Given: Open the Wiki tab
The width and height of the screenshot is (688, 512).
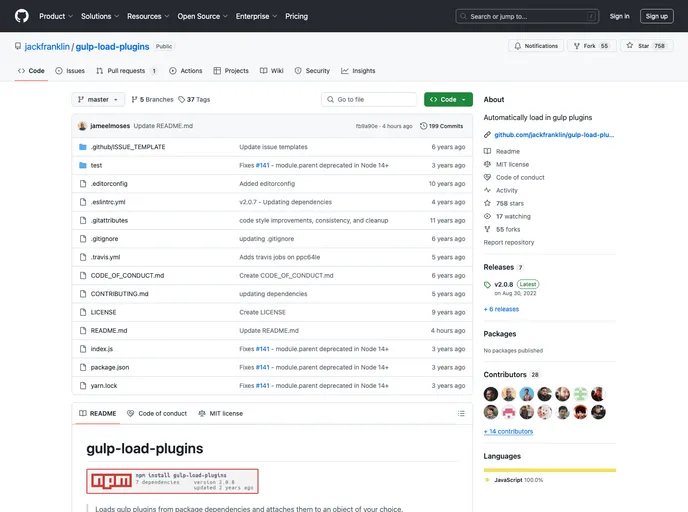Looking at the screenshot, I should 272,71.
